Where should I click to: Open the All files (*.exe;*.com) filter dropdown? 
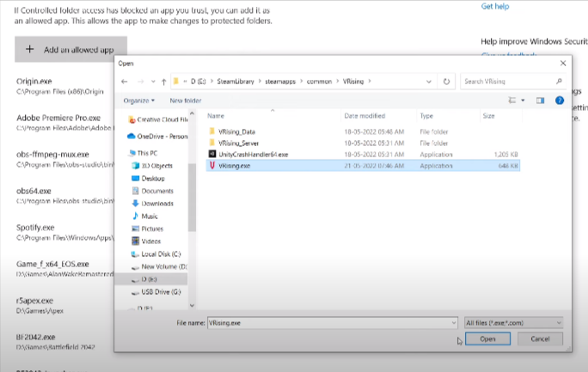(x=513, y=322)
